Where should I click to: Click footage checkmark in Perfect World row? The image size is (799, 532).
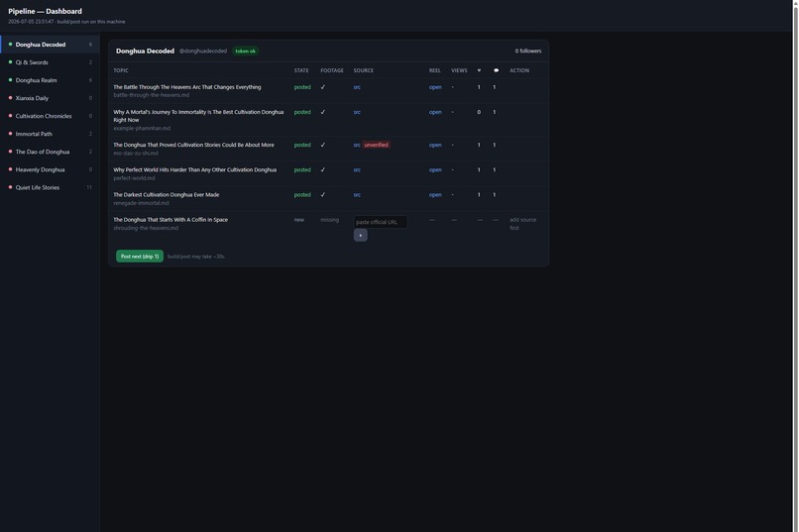322,170
